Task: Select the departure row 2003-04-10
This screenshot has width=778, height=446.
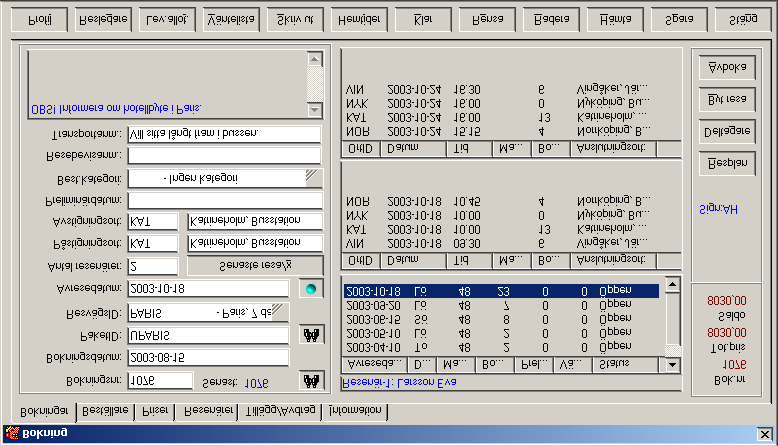Action: pos(501,347)
